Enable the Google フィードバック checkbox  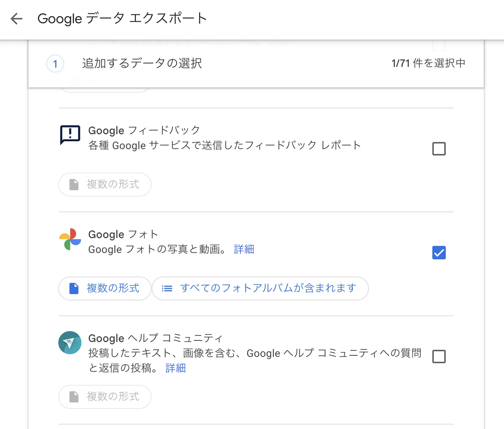(x=439, y=148)
